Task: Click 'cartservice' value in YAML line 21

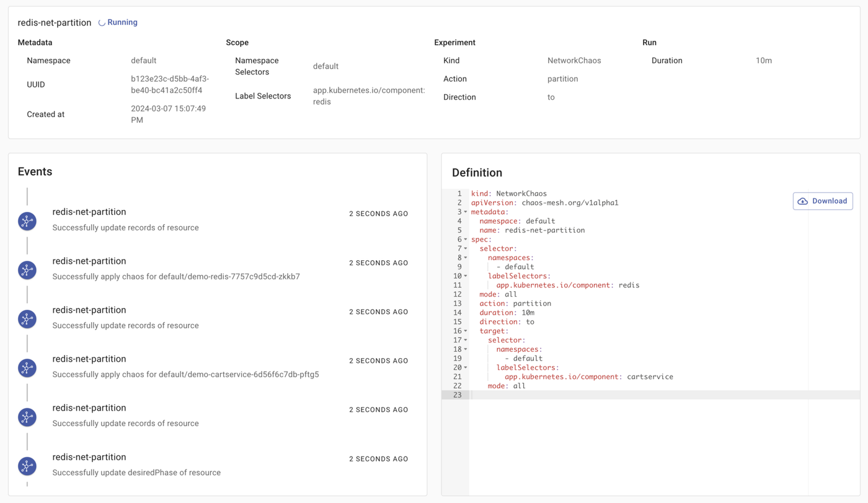Action: point(650,377)
